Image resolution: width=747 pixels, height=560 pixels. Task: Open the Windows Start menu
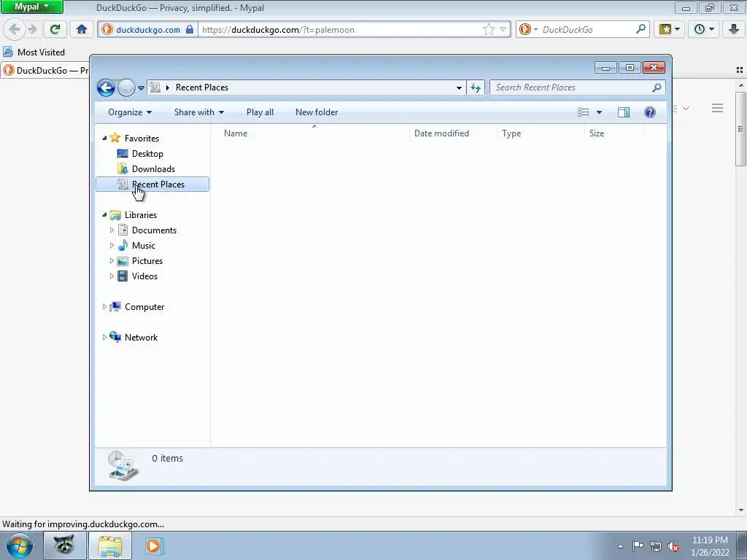point(19,545)
